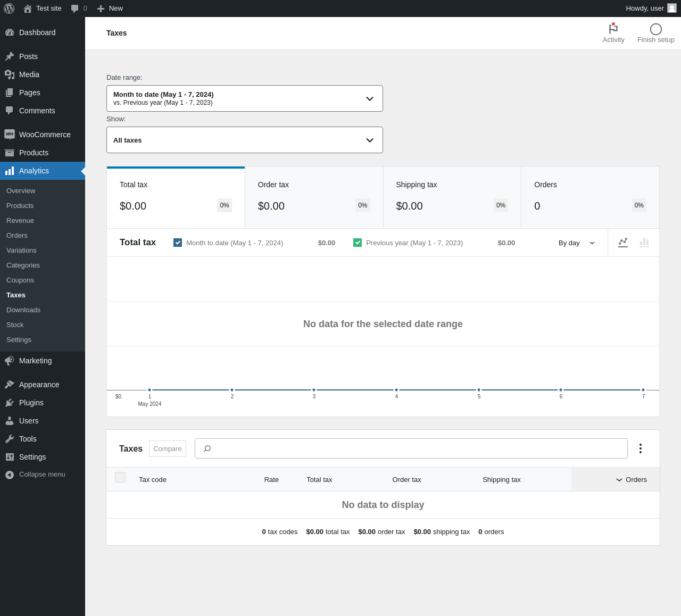Switch to line chart view

(x=623, y=243)
